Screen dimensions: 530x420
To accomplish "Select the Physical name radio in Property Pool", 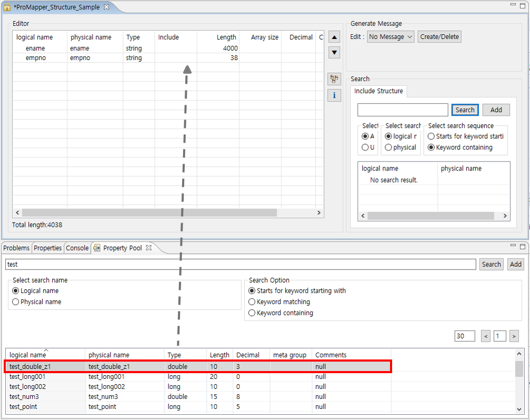I will coord(16,302).
